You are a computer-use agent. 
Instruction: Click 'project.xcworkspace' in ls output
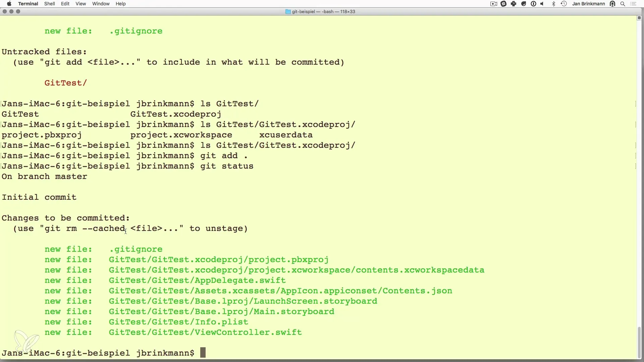(x=181, y=135)
